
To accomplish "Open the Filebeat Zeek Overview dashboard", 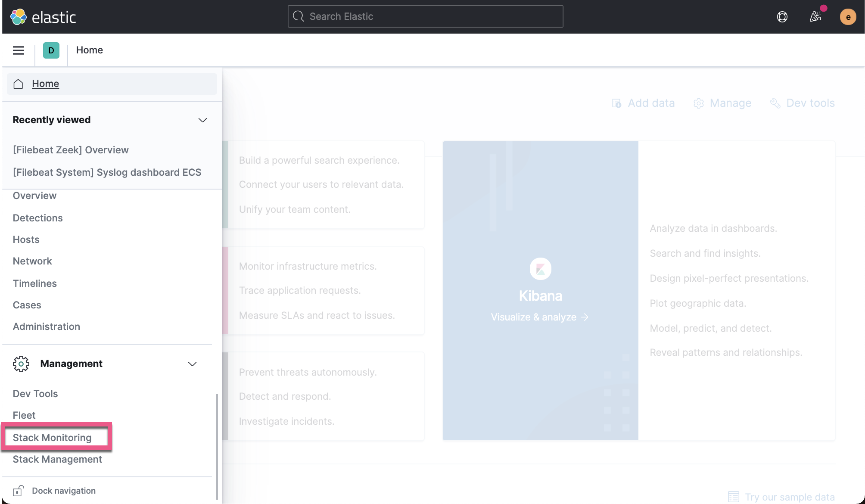I will click(71, 149).
